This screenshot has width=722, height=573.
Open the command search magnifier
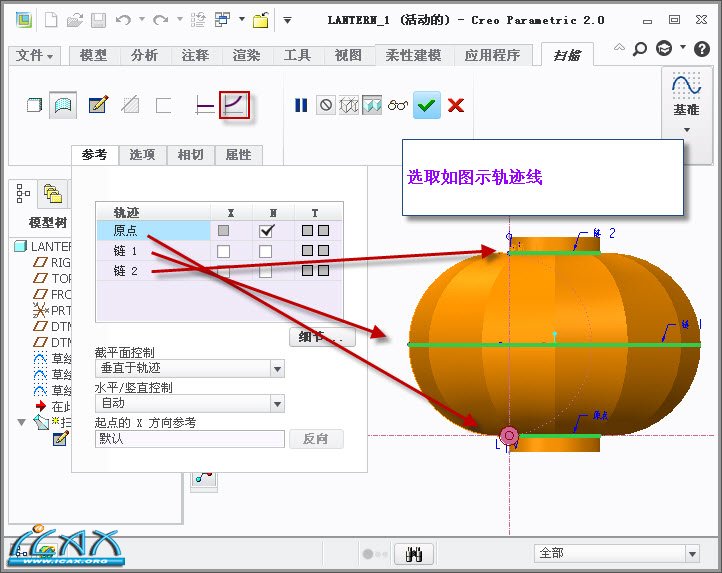[x=640, y=48]
